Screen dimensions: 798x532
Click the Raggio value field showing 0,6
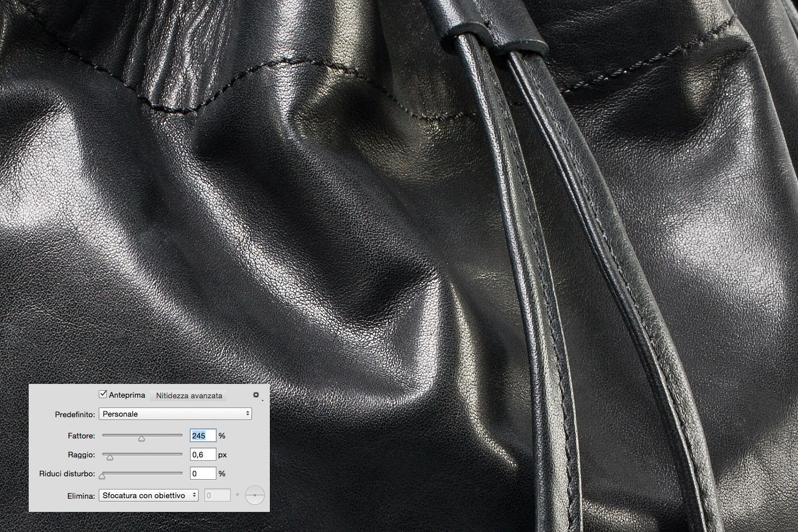pyautogui.click(x=203, y=455)
